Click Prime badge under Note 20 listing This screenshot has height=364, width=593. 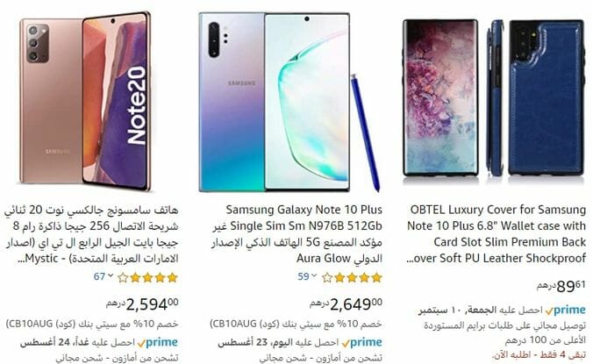[158, 342]
